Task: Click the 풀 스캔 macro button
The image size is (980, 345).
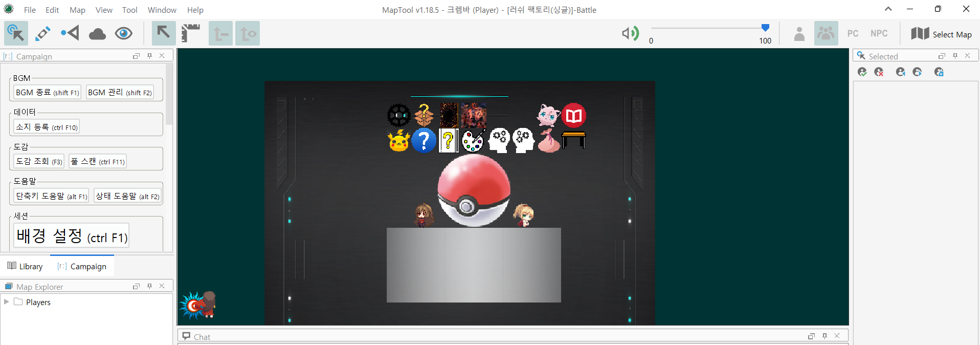Action: [x=98, y=161]
